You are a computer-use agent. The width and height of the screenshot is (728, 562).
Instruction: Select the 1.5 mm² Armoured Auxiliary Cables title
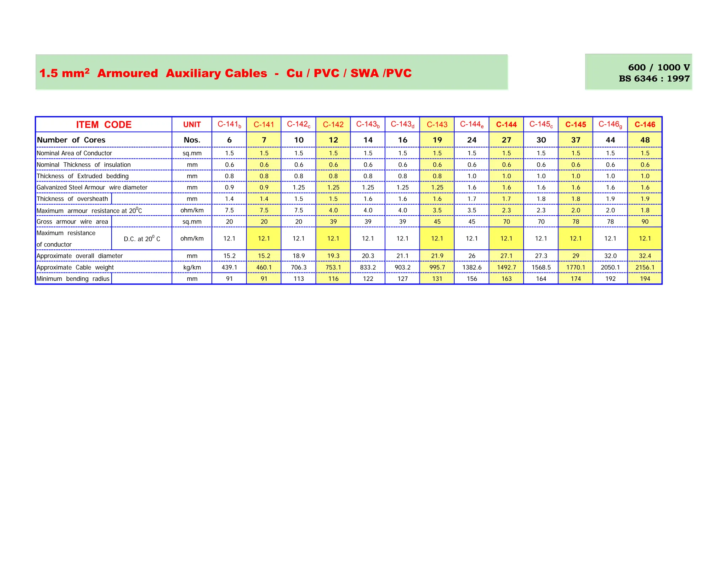(x=225, y=73)
